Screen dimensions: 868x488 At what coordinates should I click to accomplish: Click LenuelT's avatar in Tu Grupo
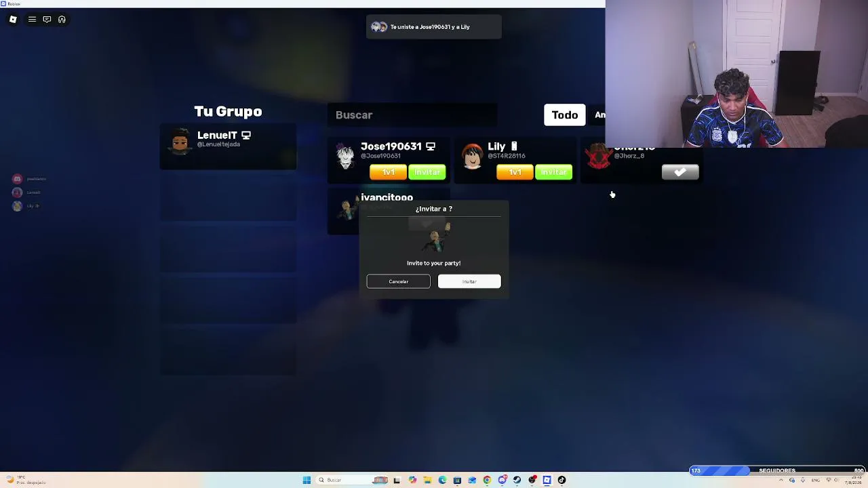coord(180,142)
